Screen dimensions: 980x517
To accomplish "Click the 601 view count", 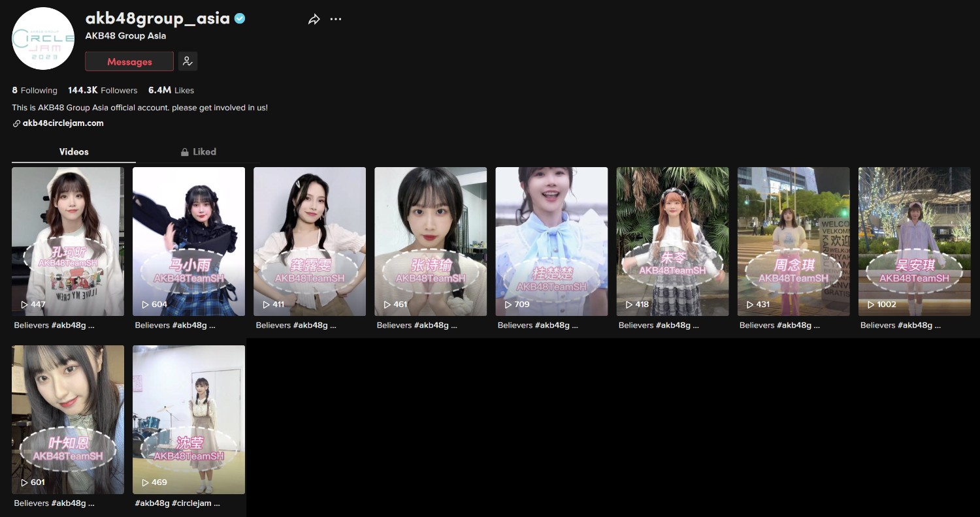I will pos(38,483).
